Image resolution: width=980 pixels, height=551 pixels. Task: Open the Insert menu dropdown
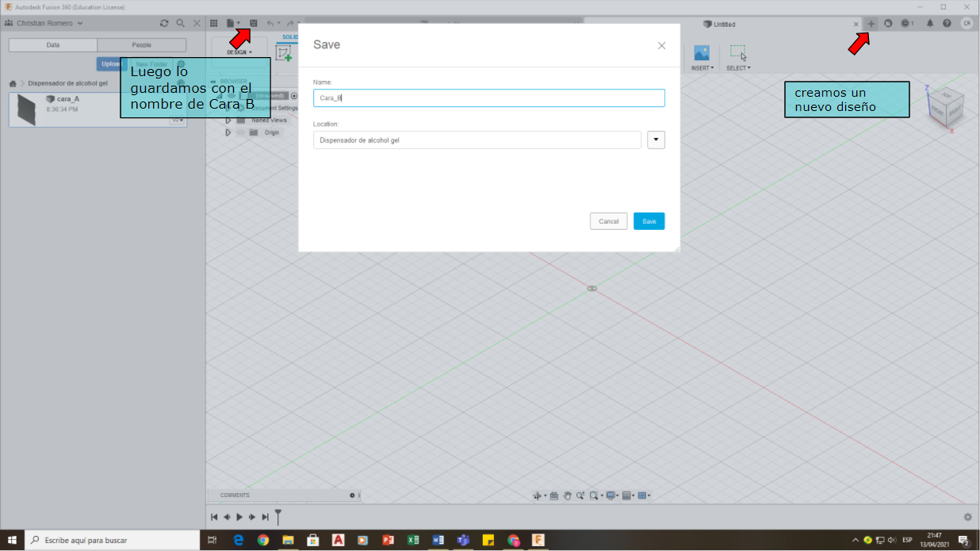(702, 68)
